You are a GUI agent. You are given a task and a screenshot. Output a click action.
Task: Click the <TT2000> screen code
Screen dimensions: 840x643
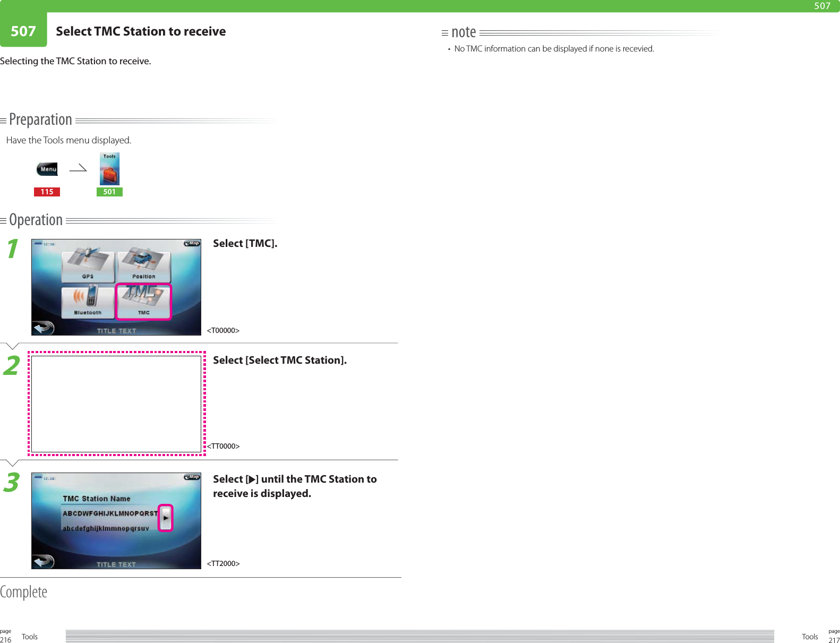[x=223, y=563]
